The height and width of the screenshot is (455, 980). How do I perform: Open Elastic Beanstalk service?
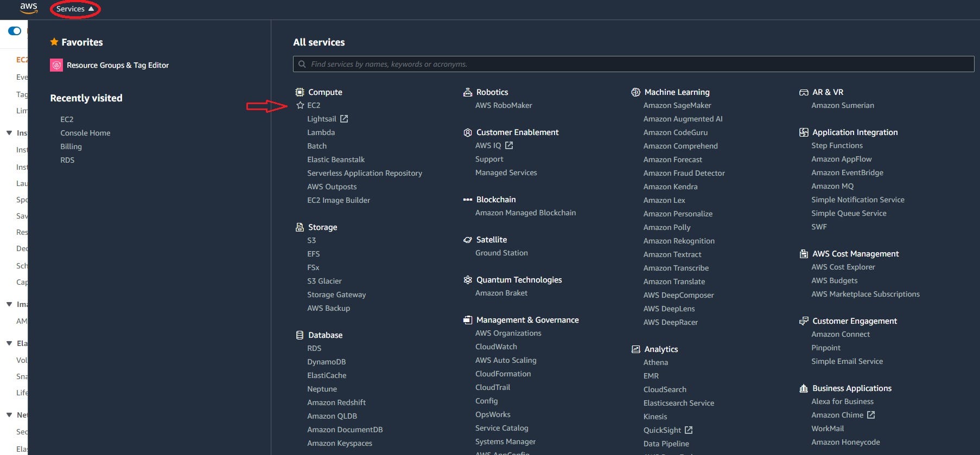(336, 159)
